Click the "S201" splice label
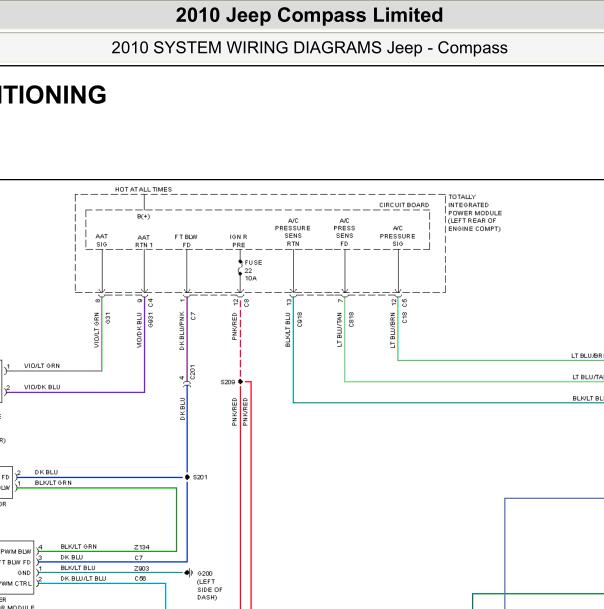 (x=200, y=477)
